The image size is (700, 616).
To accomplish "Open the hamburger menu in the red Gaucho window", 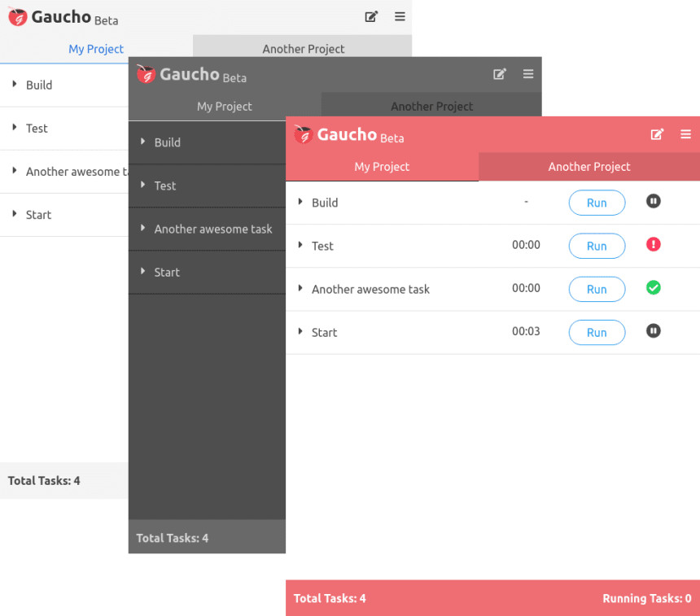I will [x=685, y=134].
